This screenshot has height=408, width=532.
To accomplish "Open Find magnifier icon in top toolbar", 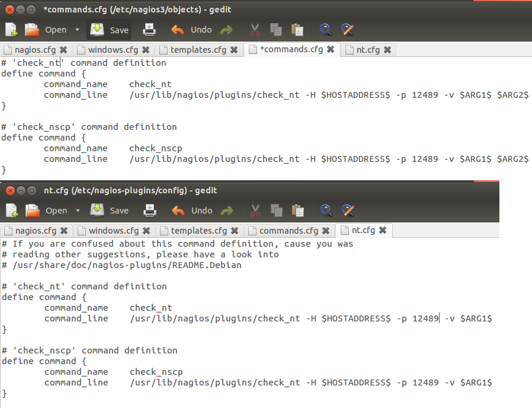I will [325, 30].
